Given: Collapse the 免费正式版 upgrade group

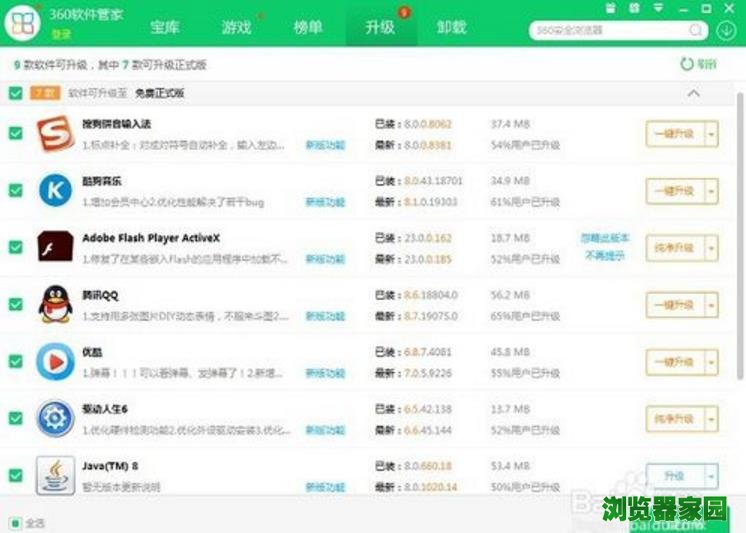Looking at the screenshot, I should (x=694, y=93).
